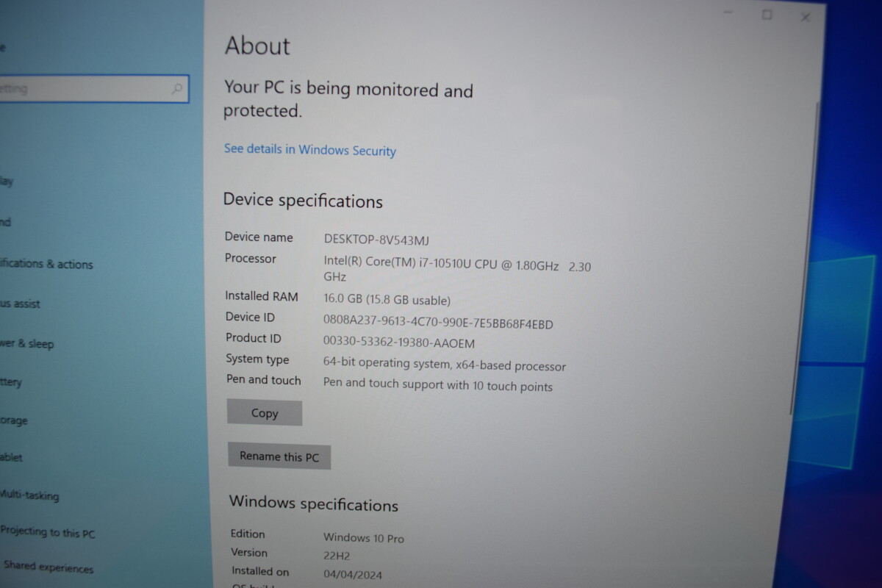The width and height of the screenshot is (882, 588).
Task: Copy the device specifications
Action: [265, 413]
